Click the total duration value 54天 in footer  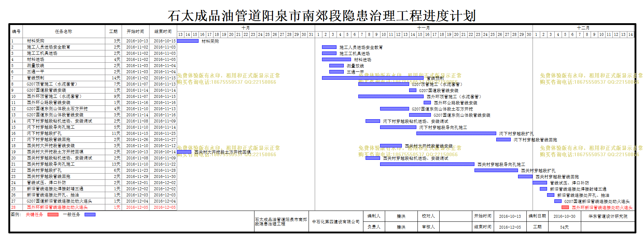pos(564,227)
